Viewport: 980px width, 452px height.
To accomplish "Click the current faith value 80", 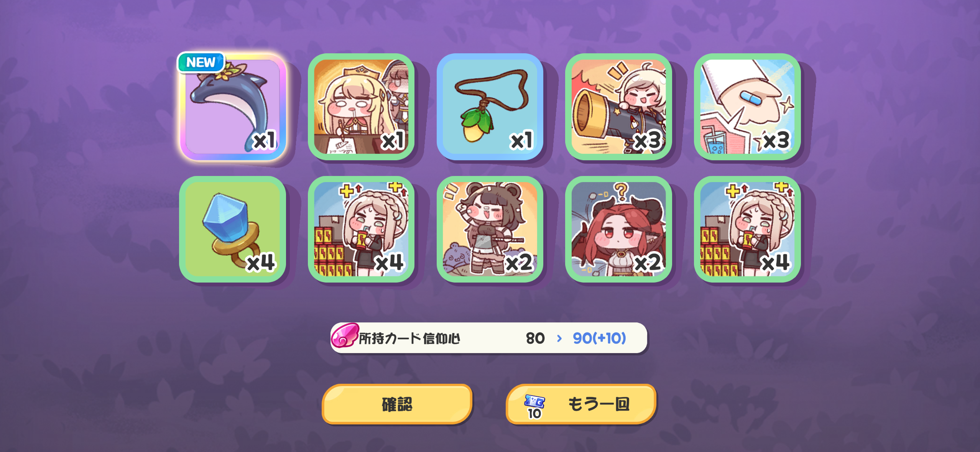I will [x=535, y=339].
